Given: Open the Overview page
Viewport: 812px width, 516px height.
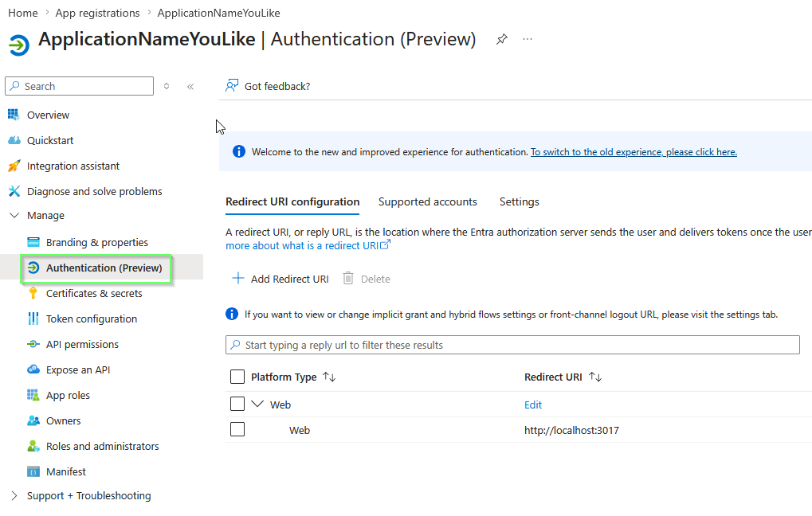Looking at the screenshot, I should [x=45, y=114].
